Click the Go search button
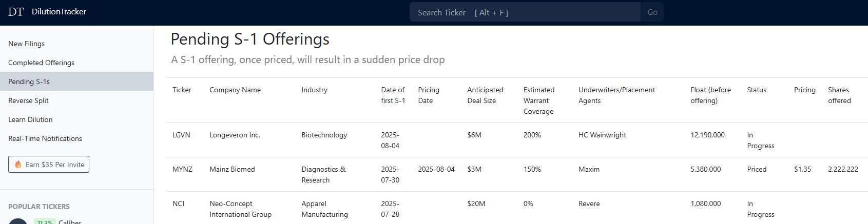868x224 pixels. [652, 12]
